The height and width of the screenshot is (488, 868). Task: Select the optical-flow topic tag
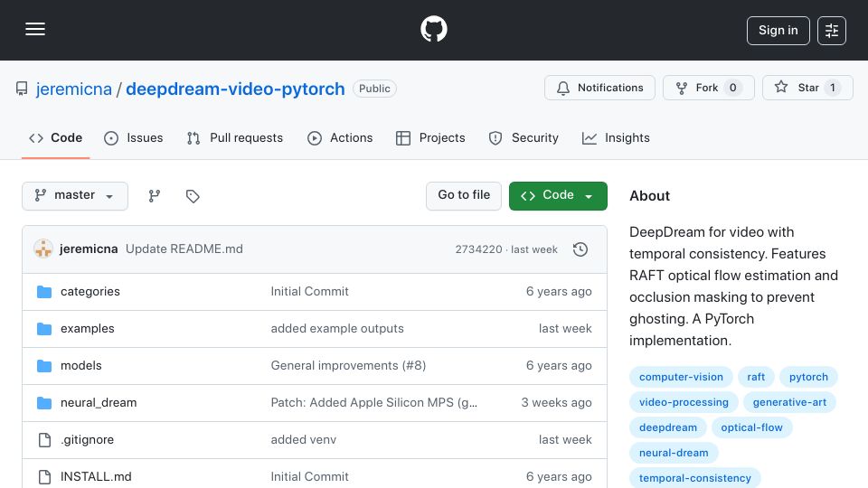point(751,427)
